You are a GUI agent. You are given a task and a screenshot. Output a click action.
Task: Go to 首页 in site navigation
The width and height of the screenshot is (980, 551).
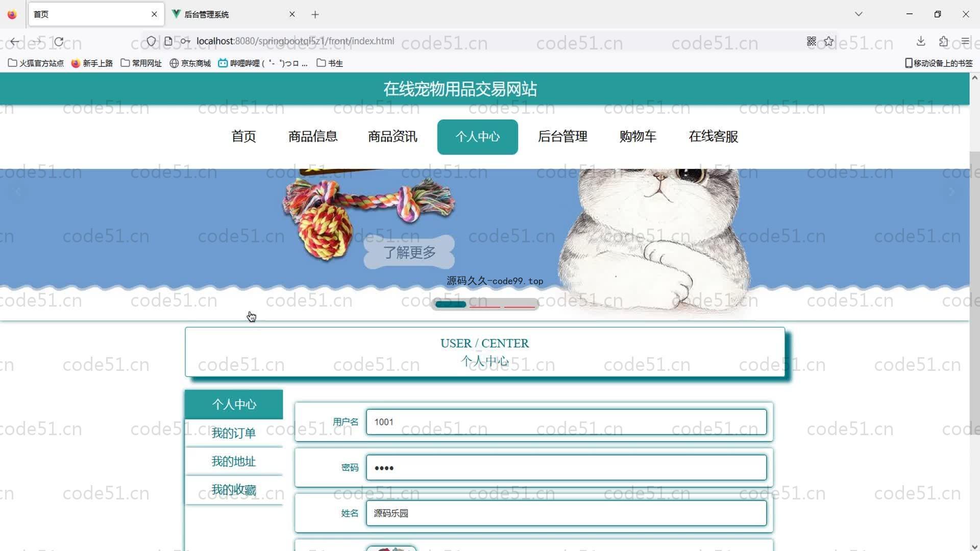[243, 137]
